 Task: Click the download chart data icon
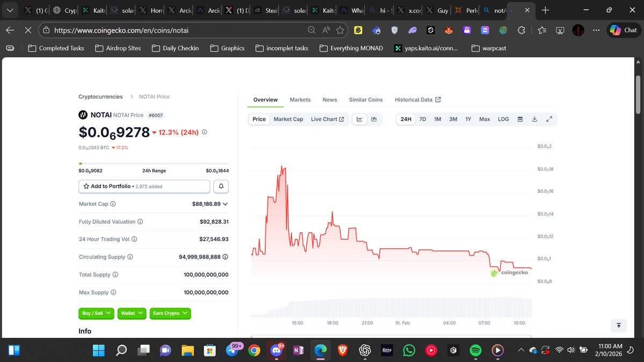[535, 119]
